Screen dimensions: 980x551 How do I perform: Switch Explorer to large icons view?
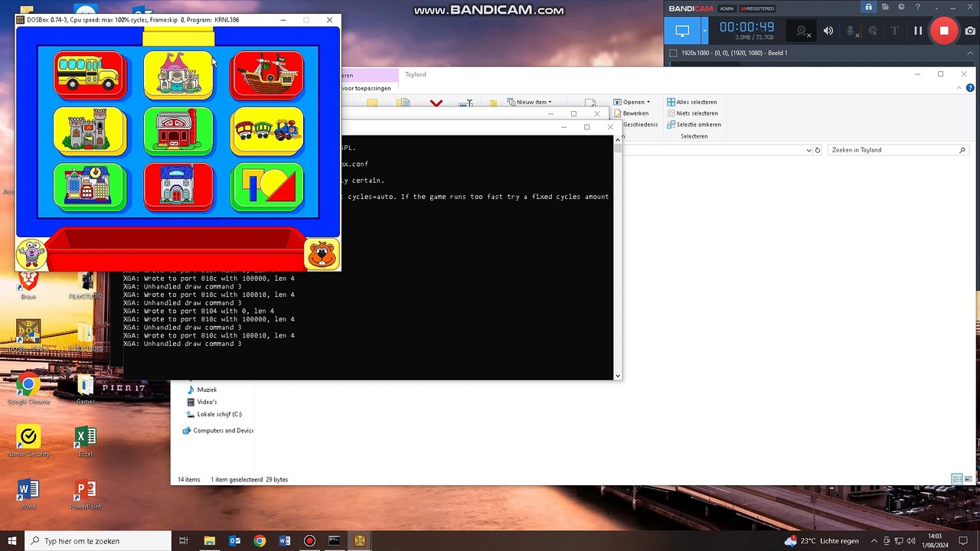[968, 479]
